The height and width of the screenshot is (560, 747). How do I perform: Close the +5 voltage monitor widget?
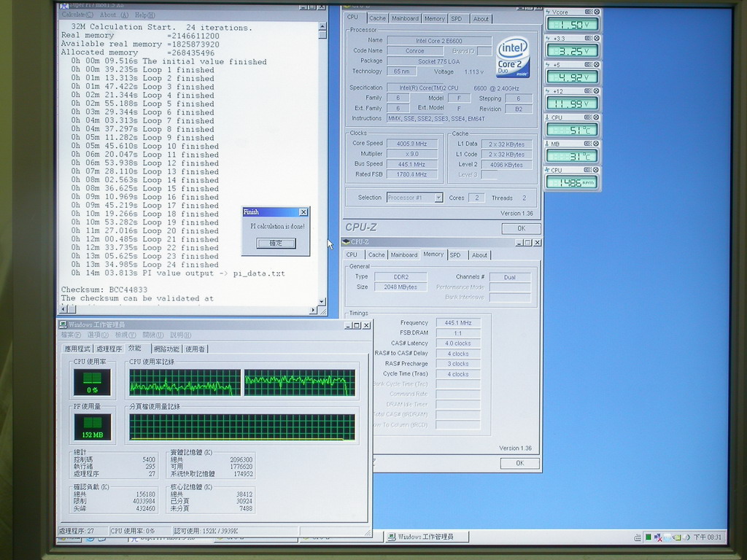pos(596,64)
